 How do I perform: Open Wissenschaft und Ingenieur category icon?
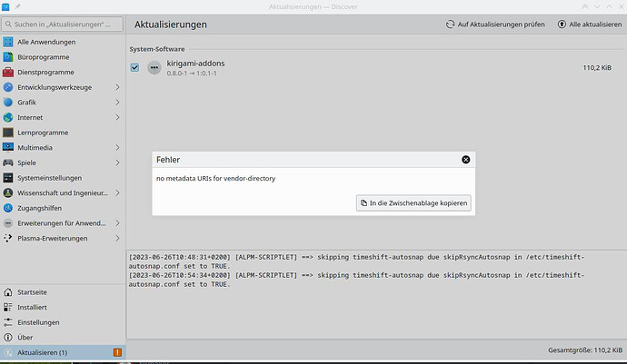(x=8, y=193)
